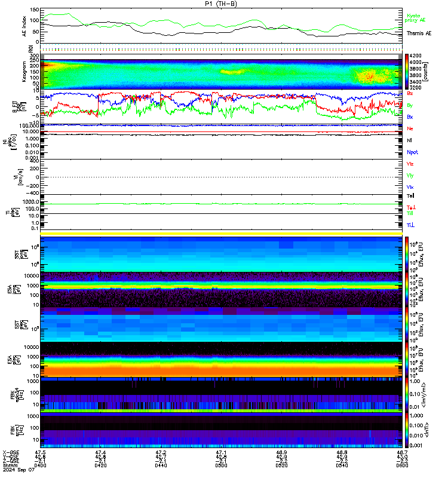Click the "0420" time tick label
Image resolution: width=448 pixels, height=478 pixels.
point(100,465)
